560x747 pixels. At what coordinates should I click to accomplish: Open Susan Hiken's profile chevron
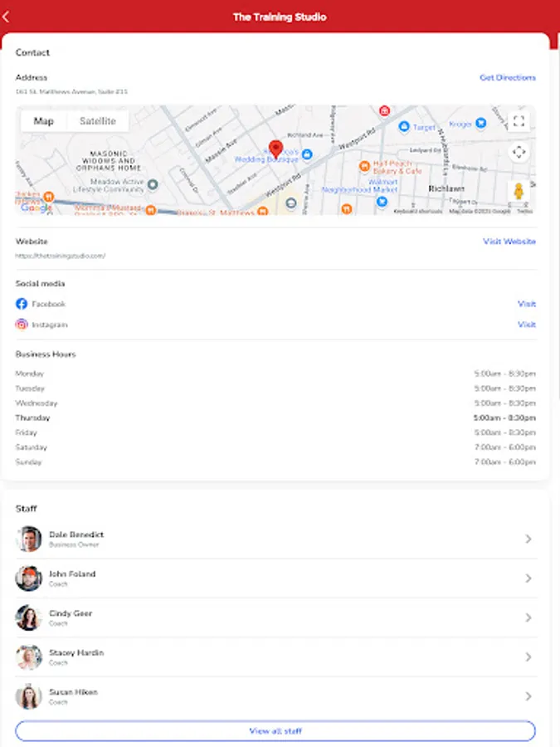tap(528, 696)
